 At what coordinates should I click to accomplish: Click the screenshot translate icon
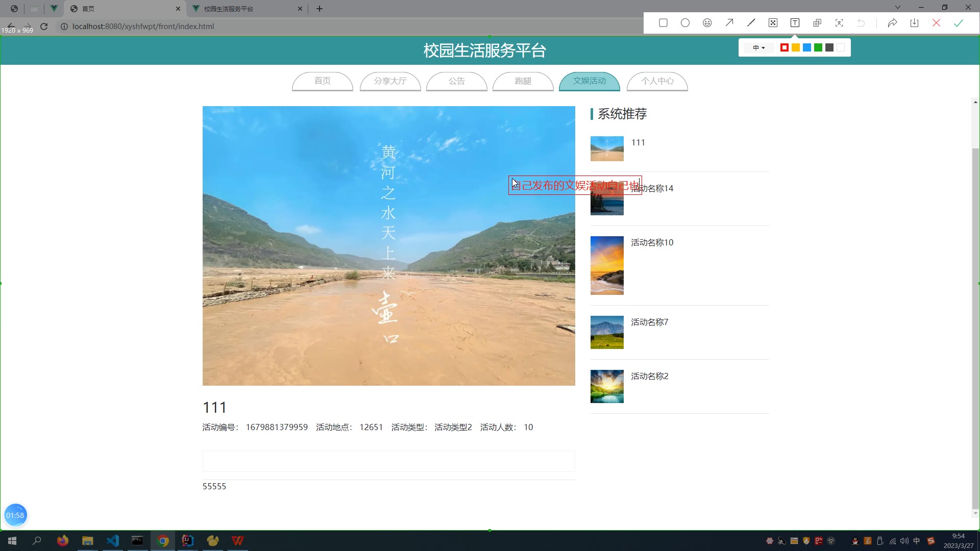pyautogui.click(x=817, y=23)
